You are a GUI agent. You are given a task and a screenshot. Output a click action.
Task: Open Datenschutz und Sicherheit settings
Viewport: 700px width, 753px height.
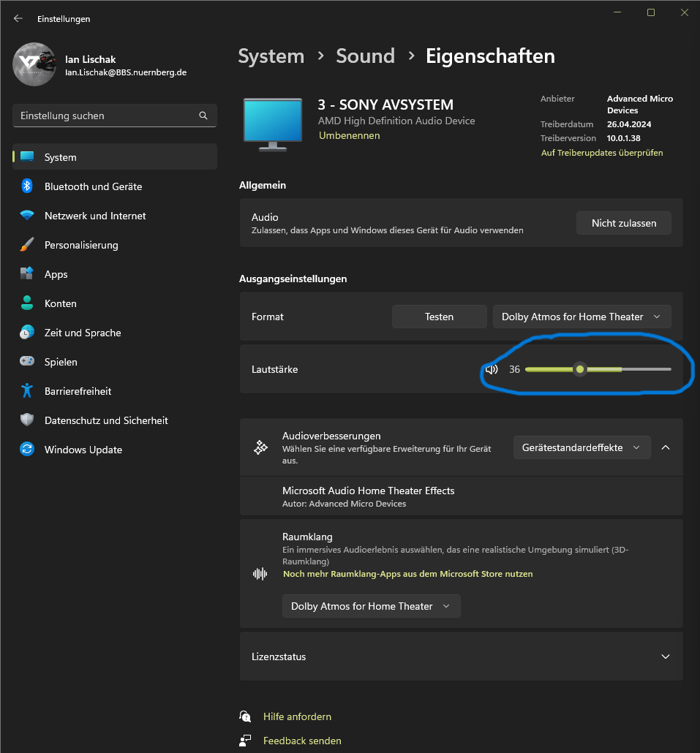point(115,420)
